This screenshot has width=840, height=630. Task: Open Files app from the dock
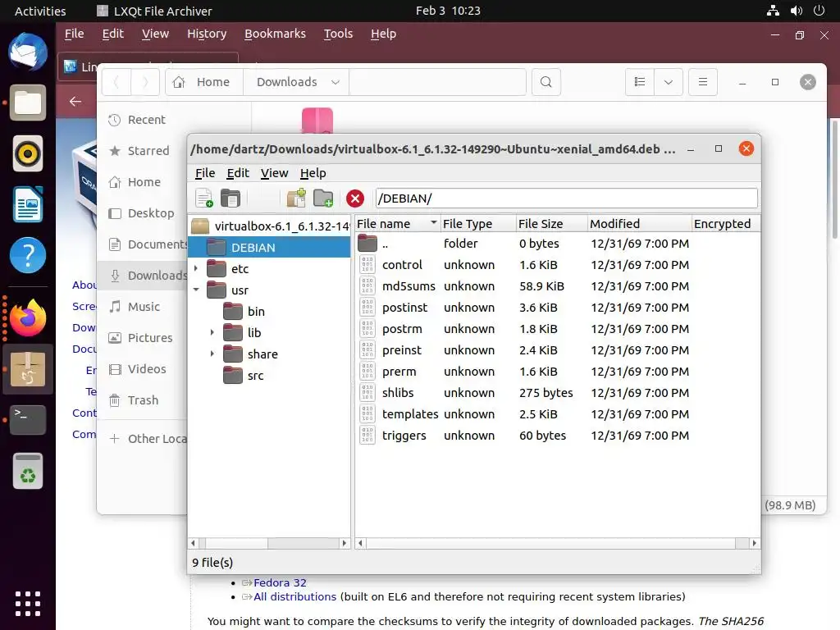[x=28, y=103]
